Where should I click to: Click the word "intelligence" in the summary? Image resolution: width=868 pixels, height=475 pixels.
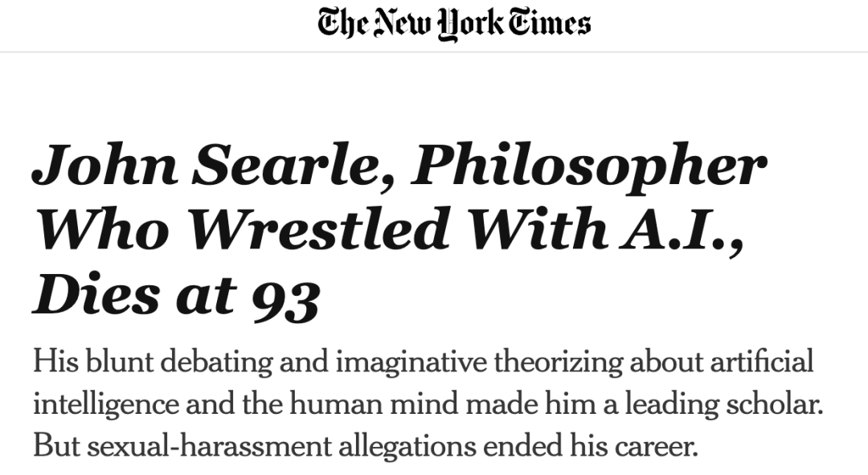click(106, 403)
